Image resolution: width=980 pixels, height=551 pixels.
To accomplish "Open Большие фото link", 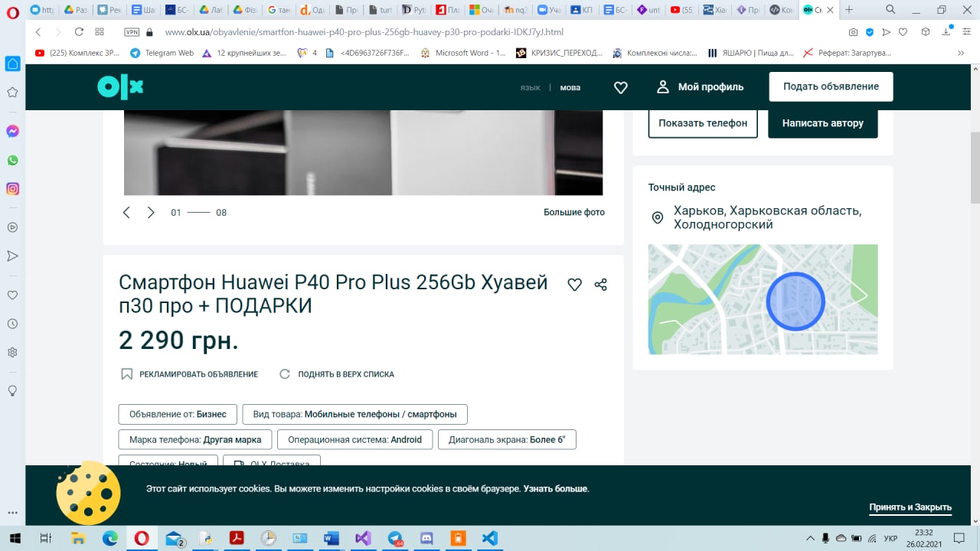I will [x=574, y=212].
